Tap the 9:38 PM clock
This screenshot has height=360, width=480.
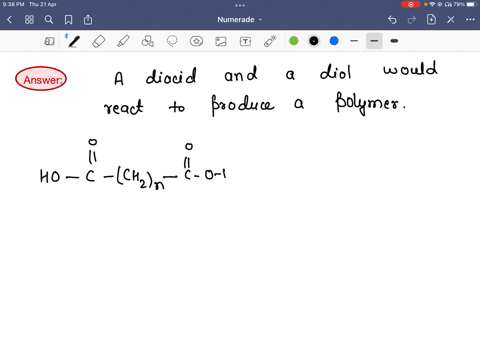tap(13, 4)
